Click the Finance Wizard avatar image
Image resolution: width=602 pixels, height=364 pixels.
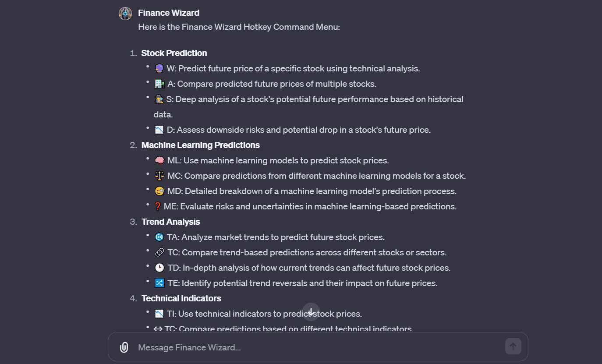(x=125, y=14)
